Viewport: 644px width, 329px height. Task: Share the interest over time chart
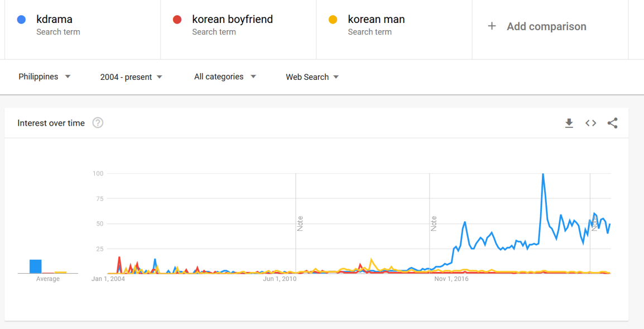click(x=612, y=123)
